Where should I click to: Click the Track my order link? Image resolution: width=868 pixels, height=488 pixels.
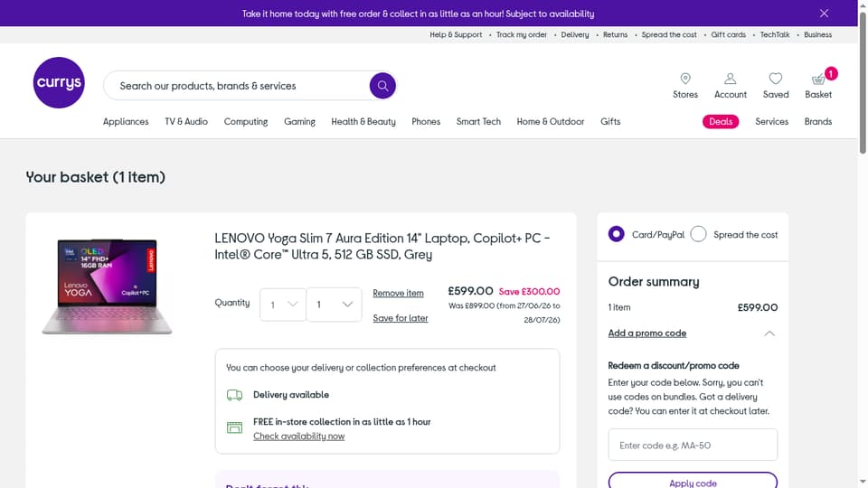point(522,35)
